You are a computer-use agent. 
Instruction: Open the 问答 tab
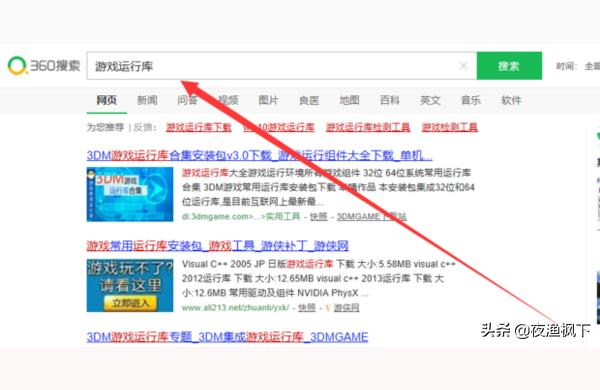coord(188,100)
